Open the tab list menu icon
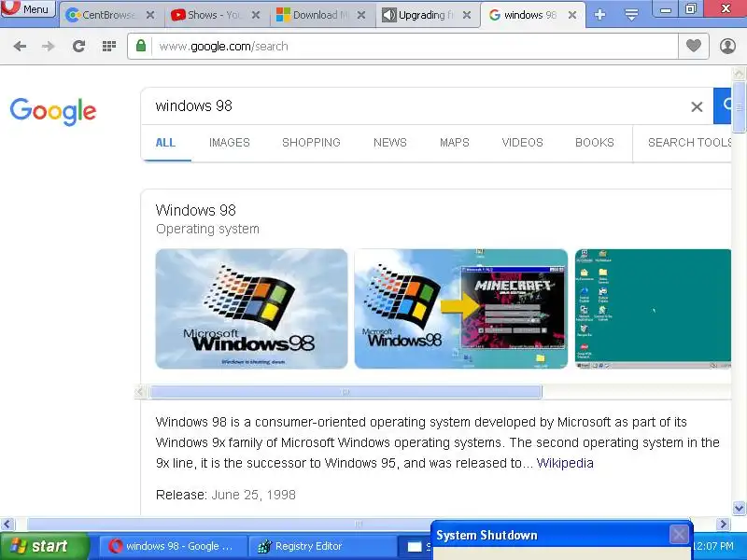 click(632, 15)
